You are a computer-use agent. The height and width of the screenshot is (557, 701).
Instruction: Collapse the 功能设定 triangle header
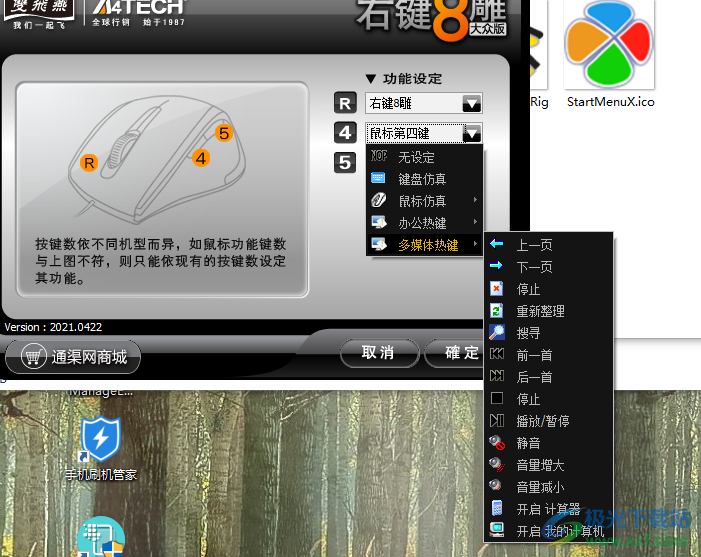(x=371, y=79)
